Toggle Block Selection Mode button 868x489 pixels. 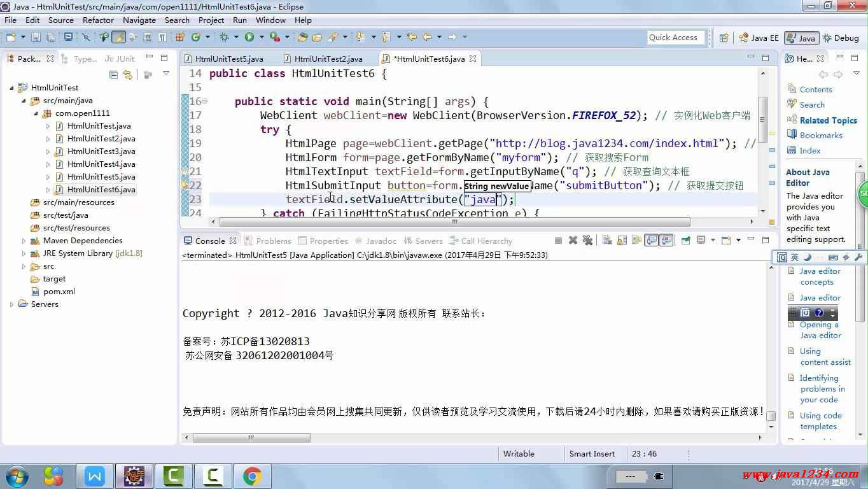click(148, 38)
